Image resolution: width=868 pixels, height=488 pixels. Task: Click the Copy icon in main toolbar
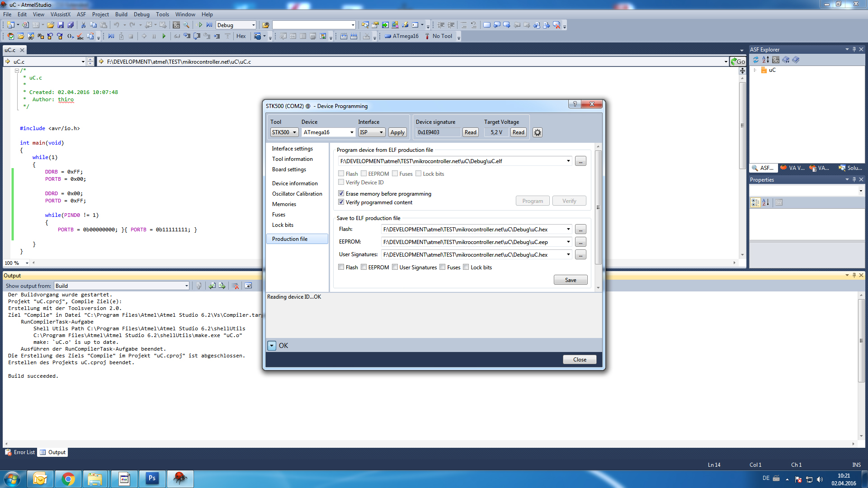(93, 25)
